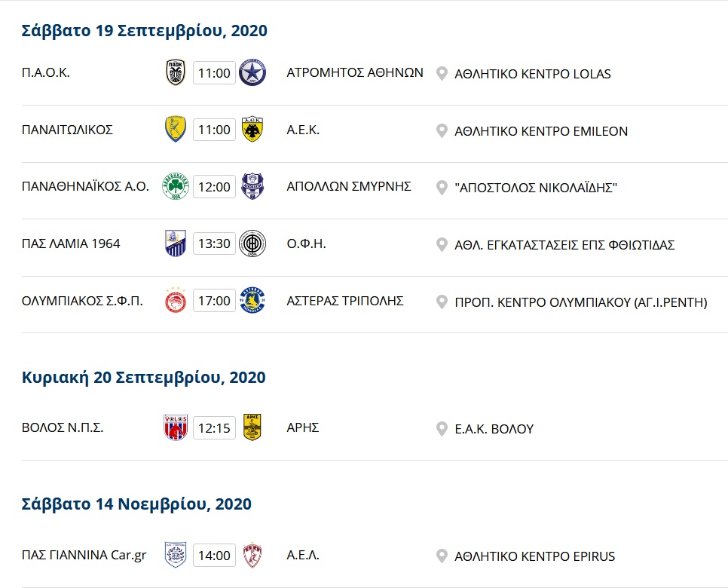The image size is (728, 588).
Task: Click the location pin beside Ε.Α.Κ. ΒΟΛΟΥ
Action: [x=442, y=429]
